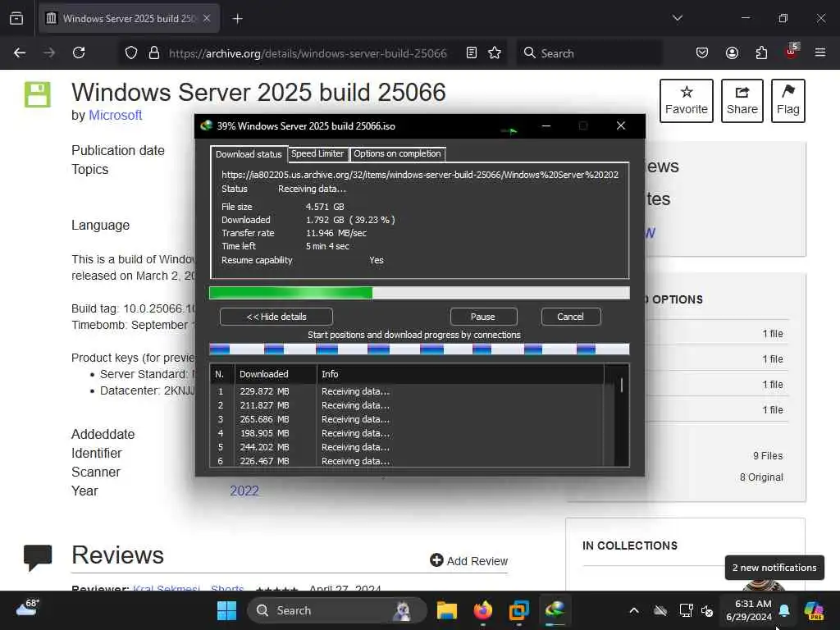Open the Microsoft creator link
The height and width of the screenshot is (630, 840).
(x=115, y=115)
